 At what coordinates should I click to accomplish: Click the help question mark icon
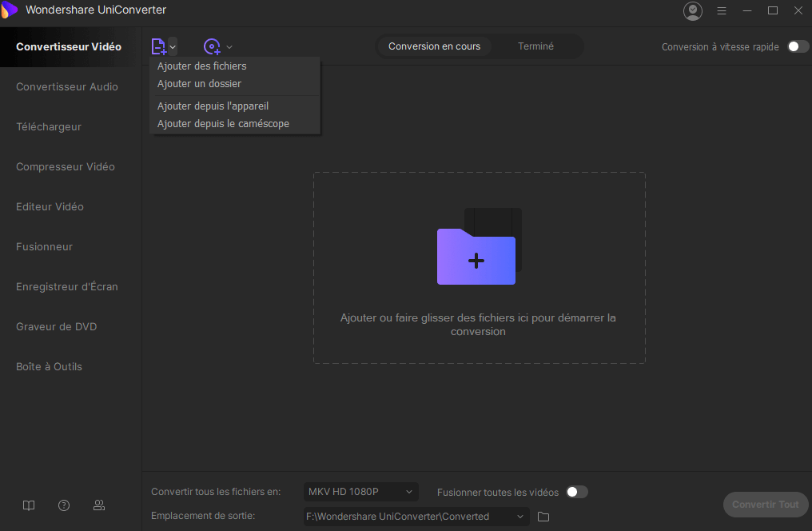[64, 505]
